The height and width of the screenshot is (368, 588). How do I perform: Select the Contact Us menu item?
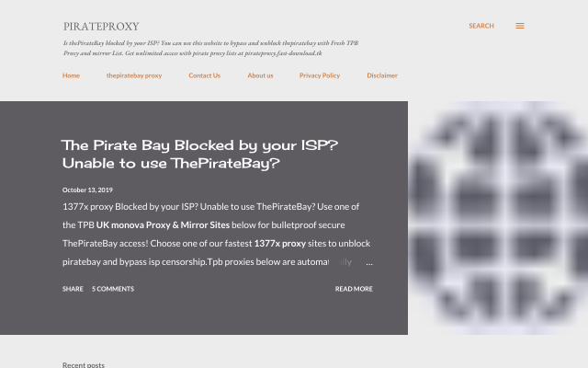pos(204,75)
